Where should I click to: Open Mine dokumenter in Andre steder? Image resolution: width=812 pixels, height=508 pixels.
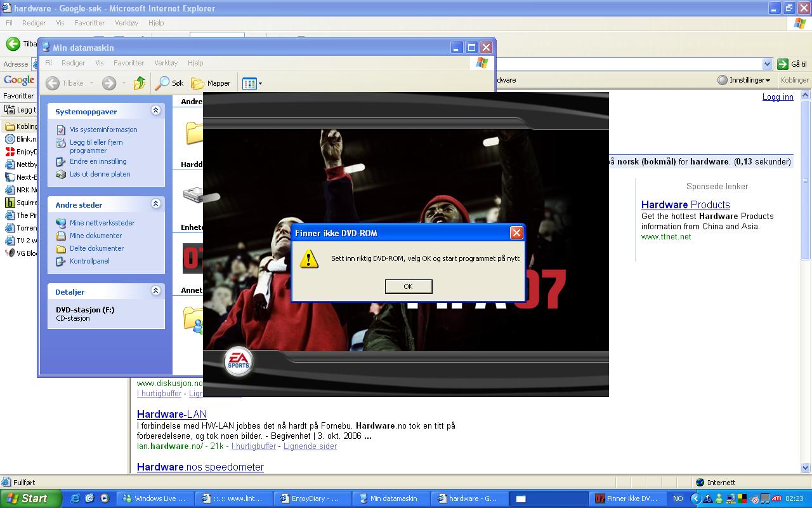click(x=96, y=236)
